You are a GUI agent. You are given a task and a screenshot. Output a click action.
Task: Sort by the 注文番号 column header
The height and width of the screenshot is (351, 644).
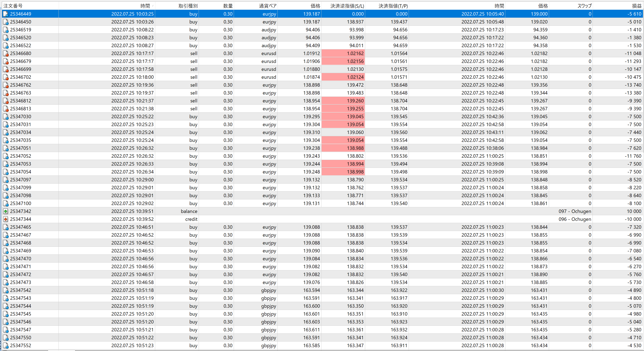coord(30,6)
